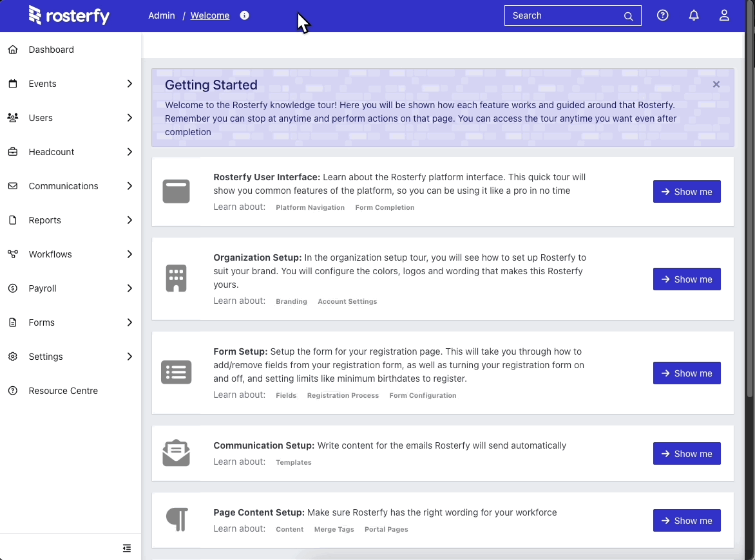Open Resource Centre in the sidebar
Image resolution: width=755 pixels, height=560 pixels.
coord(70,391)
